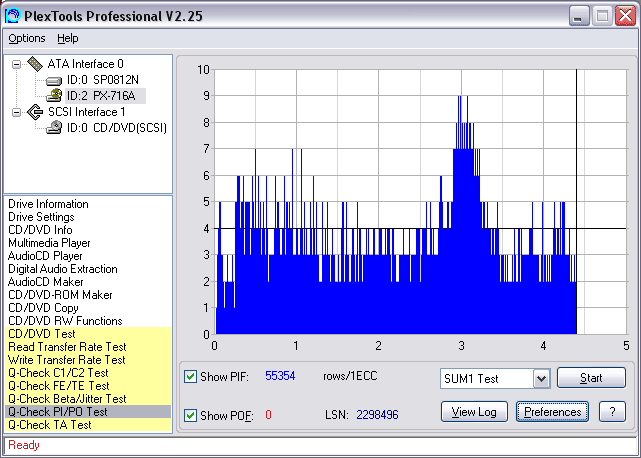Collapse the ATA Interface 0 tree node
Image resolution: width=641 pixels, height=458 pixels.
click(16, 64)
